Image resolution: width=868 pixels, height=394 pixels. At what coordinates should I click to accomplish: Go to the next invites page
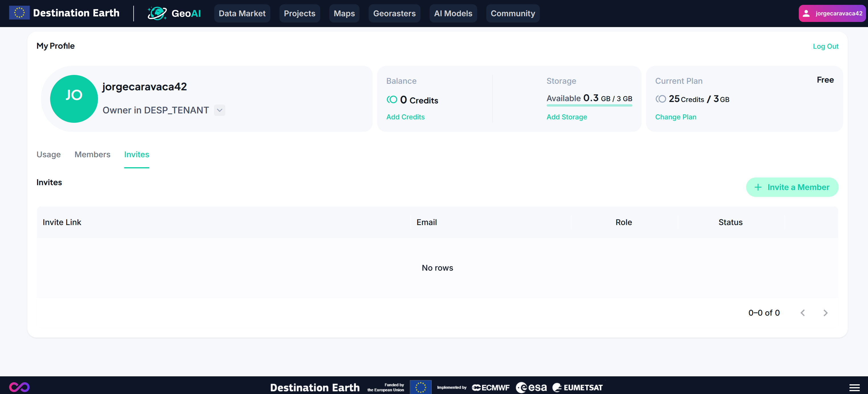pyautogui.click(x=825, y=313)
